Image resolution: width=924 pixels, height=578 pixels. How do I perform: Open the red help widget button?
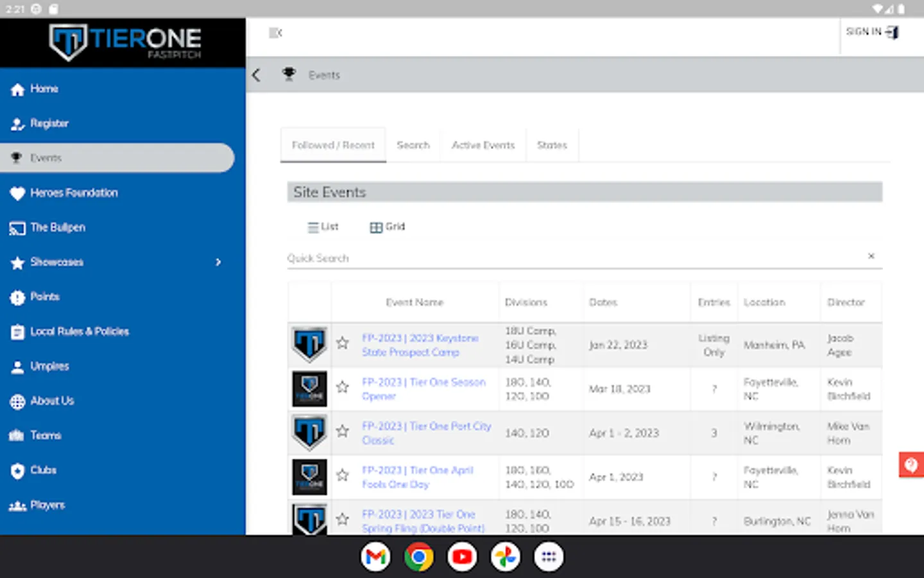point(911,464)
